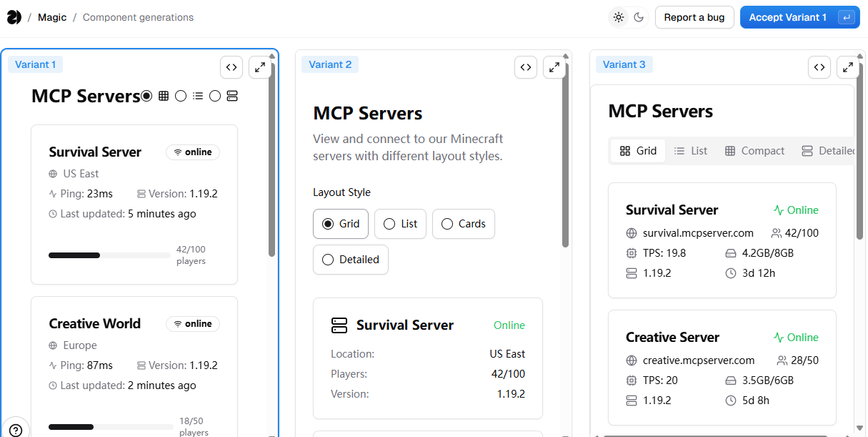The image size is (868, 437).
Task: Click the users icon beside 28/50
Action: tap(782, 360)
